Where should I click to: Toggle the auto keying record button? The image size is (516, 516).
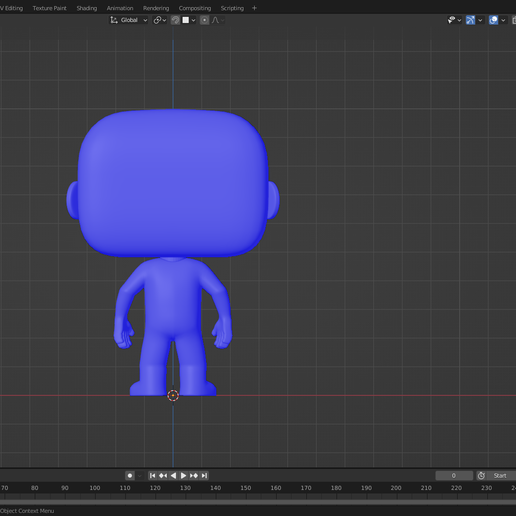pos(130,476)
